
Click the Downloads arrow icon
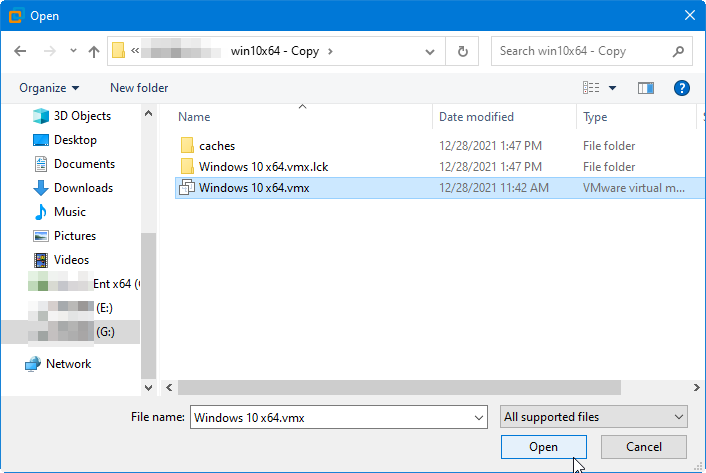41,188
